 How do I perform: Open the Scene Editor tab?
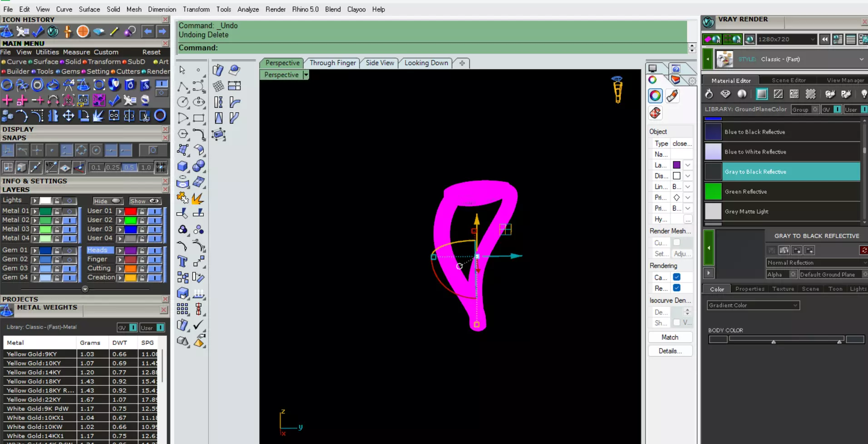[x=789, y=80]
